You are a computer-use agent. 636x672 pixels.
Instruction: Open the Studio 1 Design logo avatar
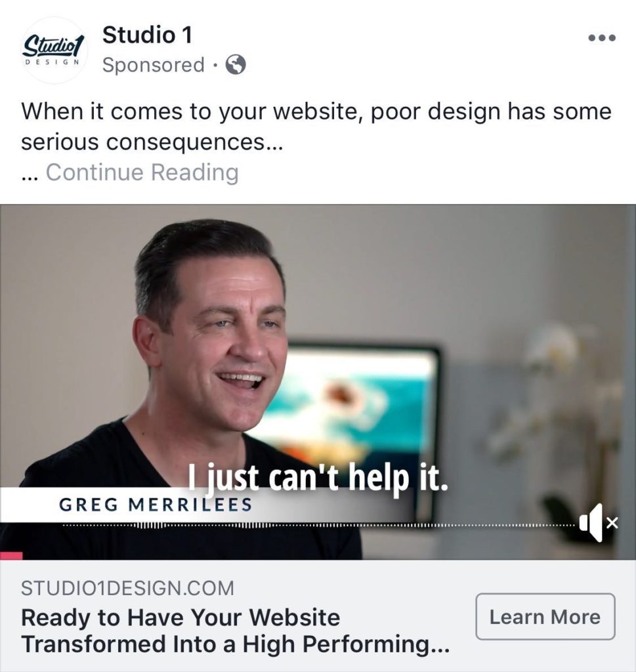[54, 50]
